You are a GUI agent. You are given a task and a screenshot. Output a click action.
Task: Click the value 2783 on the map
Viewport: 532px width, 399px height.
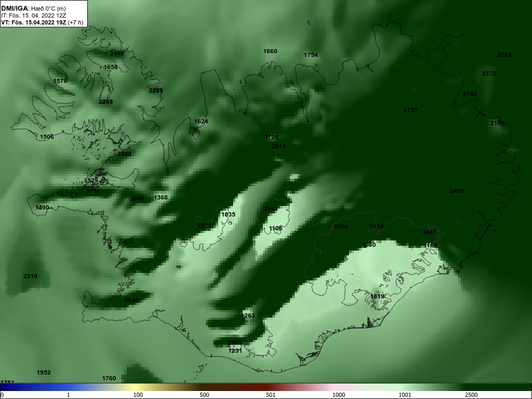(504, 55)
